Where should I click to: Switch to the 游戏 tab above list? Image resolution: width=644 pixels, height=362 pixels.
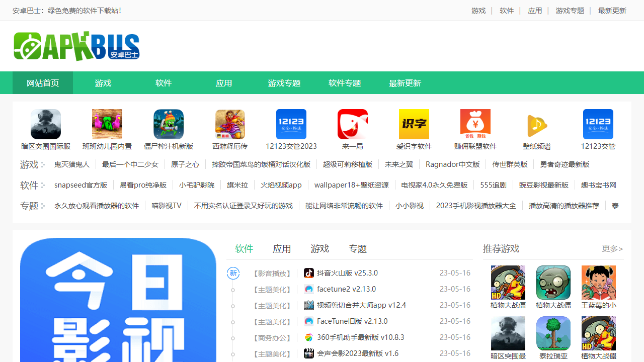click(319, 248)
